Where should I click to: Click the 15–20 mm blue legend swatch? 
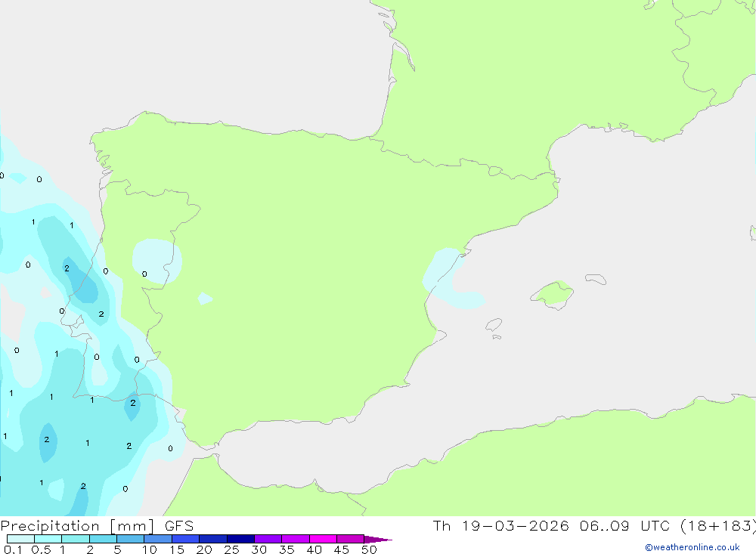186,539
